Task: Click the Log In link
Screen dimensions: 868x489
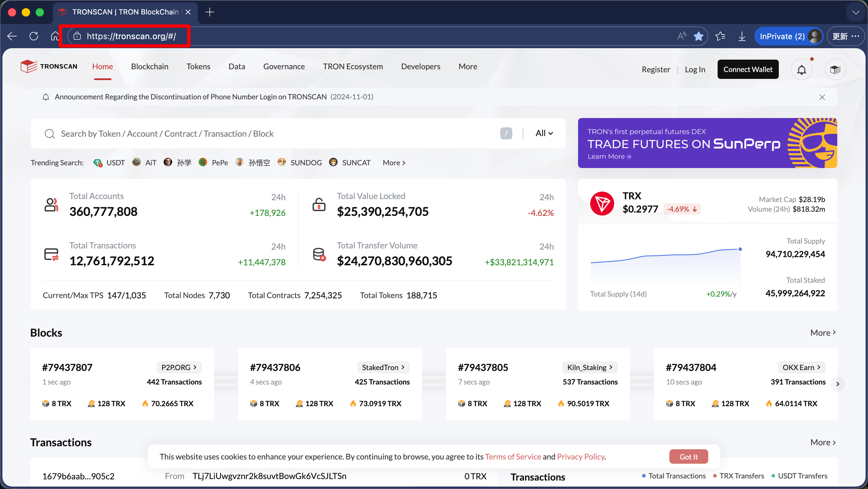Action: coord(695,69)
